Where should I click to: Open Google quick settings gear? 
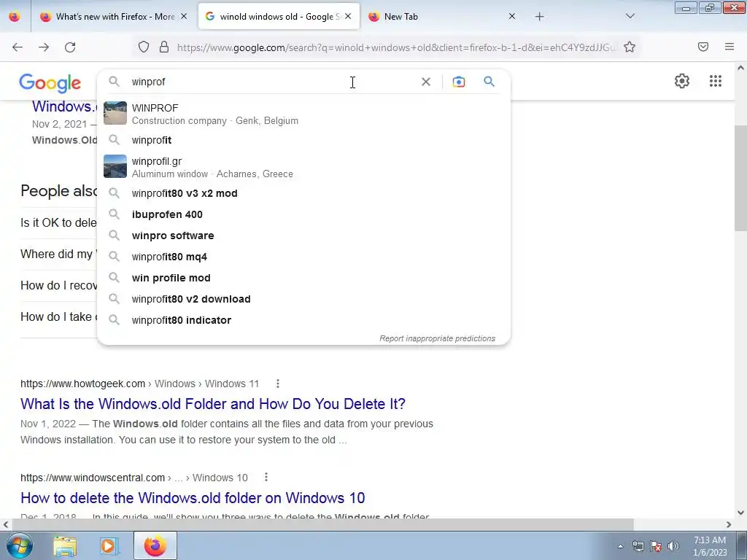point(682,81)
